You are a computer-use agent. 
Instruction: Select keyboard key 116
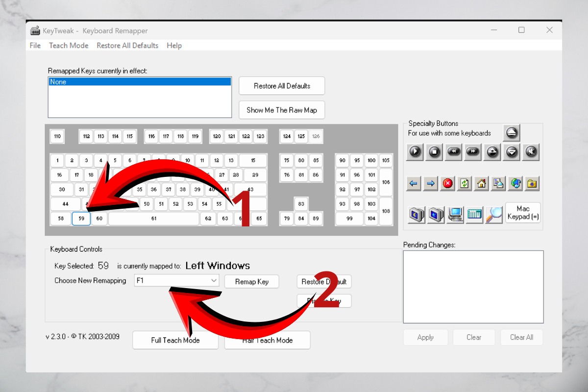(x=151, y=136)
